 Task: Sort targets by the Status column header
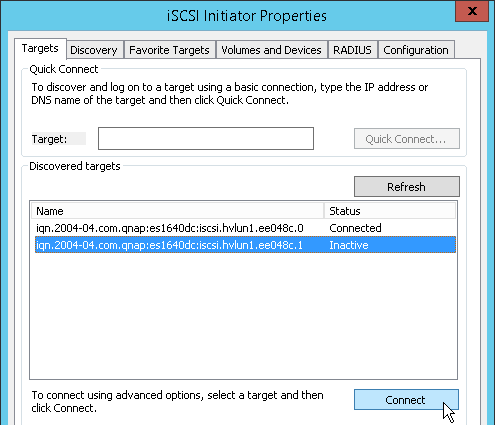point(390,211)
